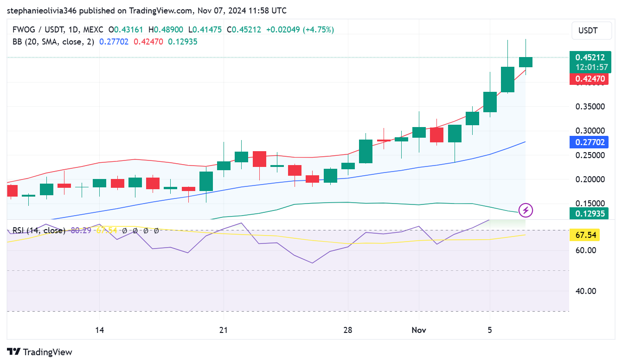
Task: Click the yellow RSI value label 67.54
Action: [x=585, y=235]
